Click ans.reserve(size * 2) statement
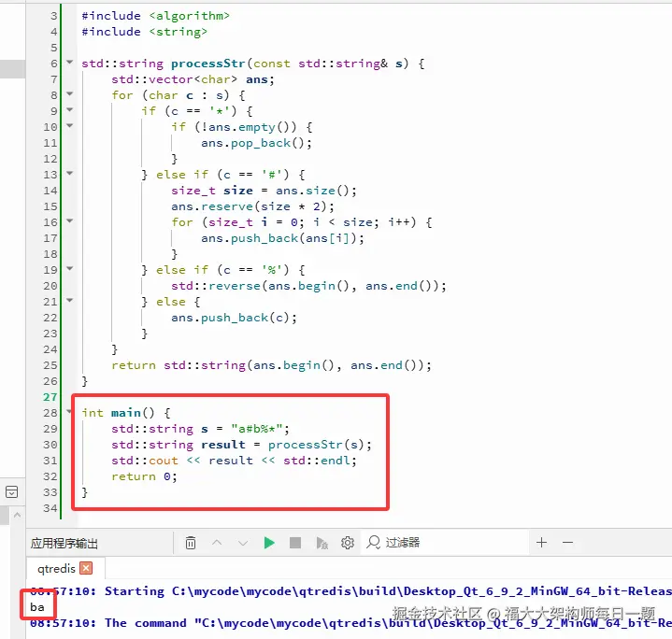 point(252,206)
